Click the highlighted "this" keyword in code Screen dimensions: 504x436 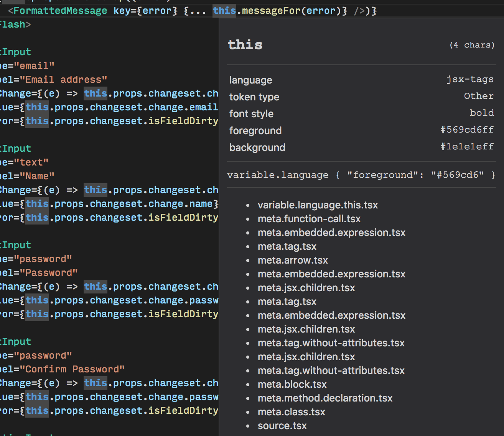click(x=224, y=10)
